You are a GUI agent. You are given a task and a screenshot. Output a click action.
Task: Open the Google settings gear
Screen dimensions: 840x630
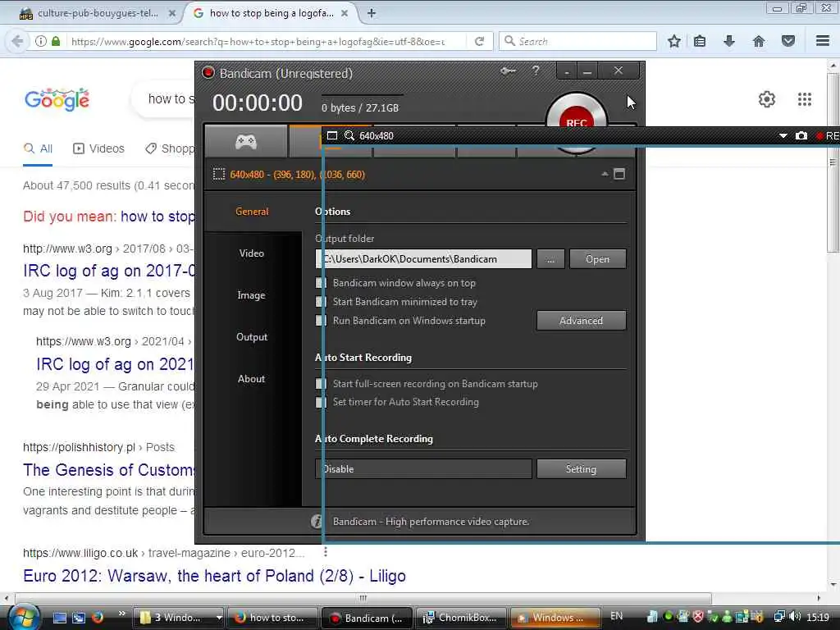767,99
